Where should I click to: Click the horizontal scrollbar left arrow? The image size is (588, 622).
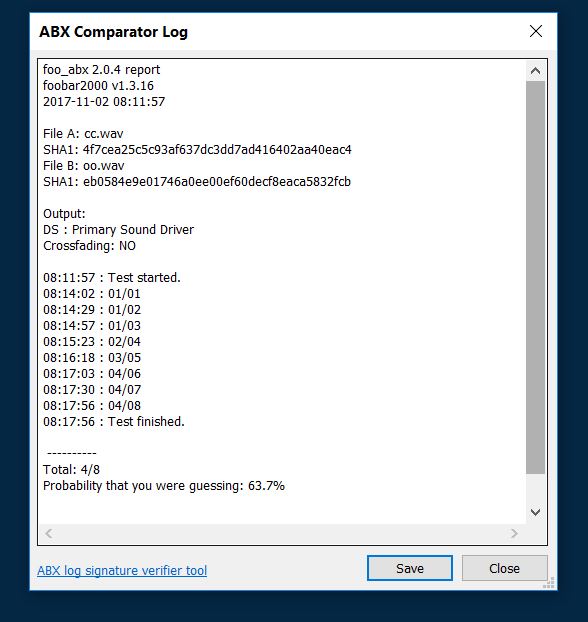pyautogui.click(x=48, y=533)
